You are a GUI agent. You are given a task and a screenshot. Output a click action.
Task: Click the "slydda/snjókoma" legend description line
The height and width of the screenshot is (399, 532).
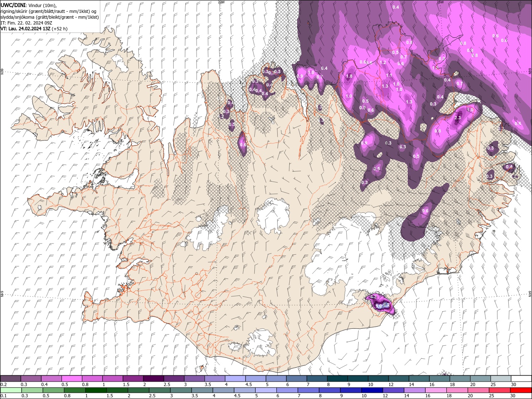pyautogui.click(x=50, y=17)
